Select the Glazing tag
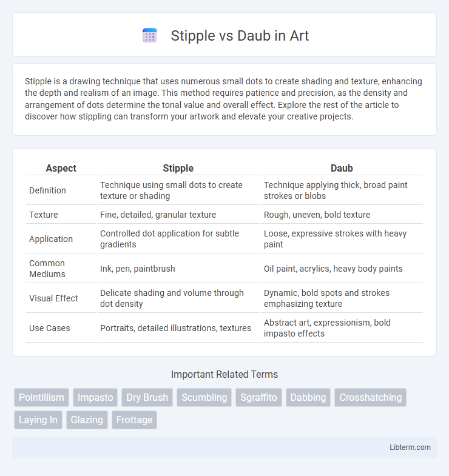The height and width of the screenshot is (476, 449). [87, 420]
